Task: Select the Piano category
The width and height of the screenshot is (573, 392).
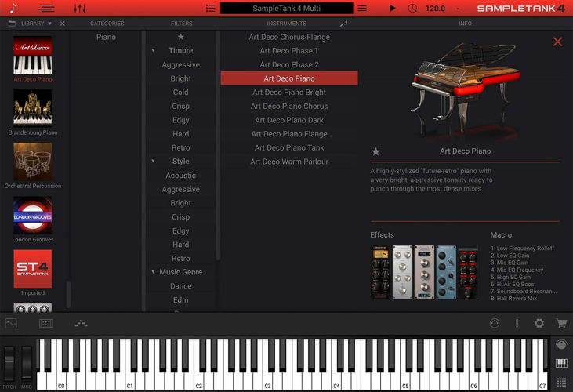Action: (106, 37)
